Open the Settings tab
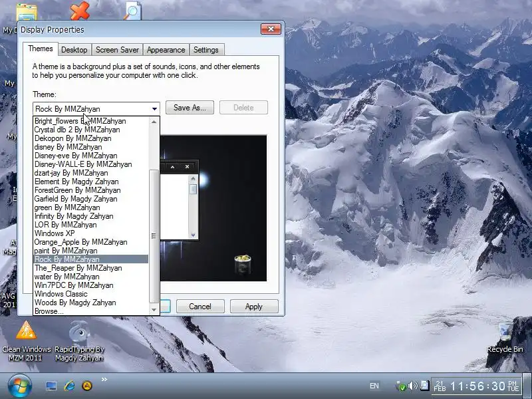Viewport: 532px width, 399px height. click(x=206, y=50)
